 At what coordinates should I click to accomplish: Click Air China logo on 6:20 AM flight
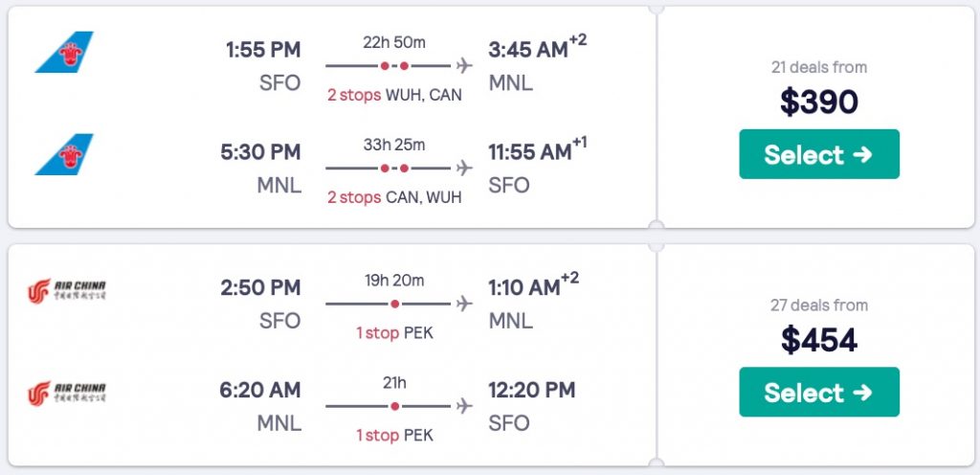click(67, 391)
